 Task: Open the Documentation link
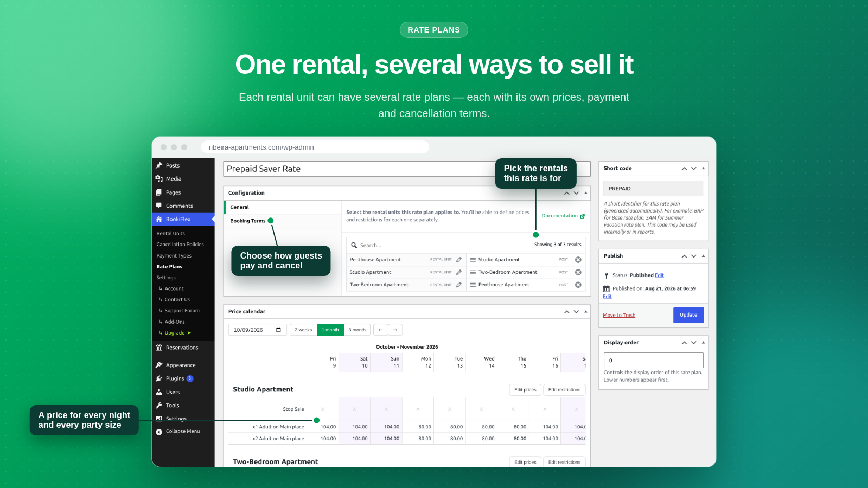tap(563, 216)
